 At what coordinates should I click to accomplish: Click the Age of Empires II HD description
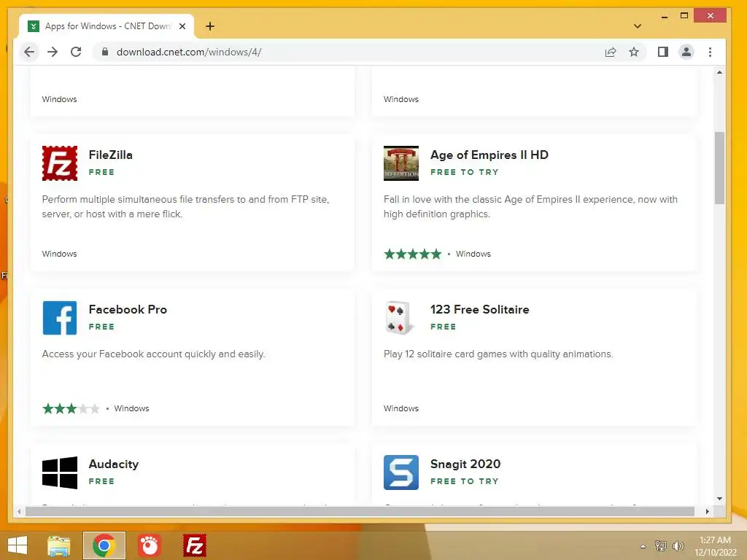(530, 206)
